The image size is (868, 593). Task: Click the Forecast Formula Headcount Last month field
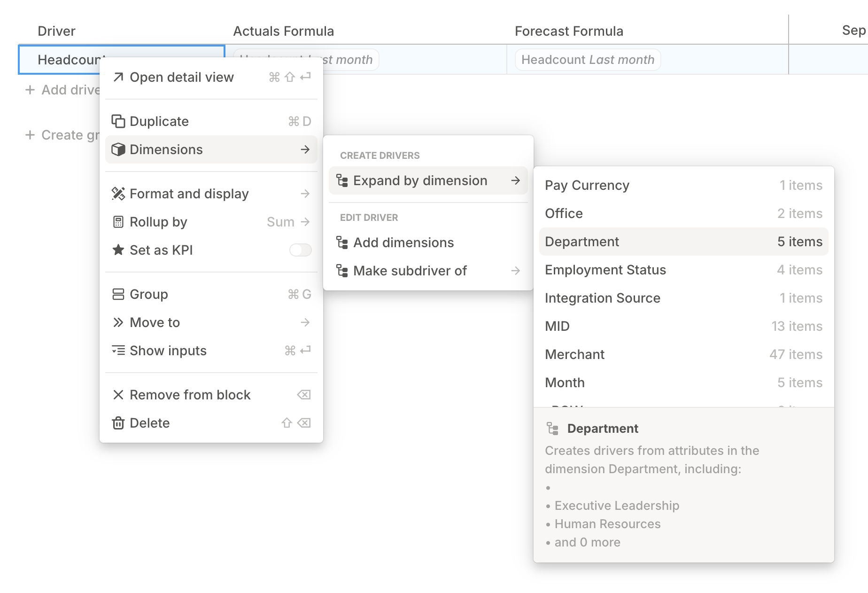pyautogui.click(x=588, y=60)
